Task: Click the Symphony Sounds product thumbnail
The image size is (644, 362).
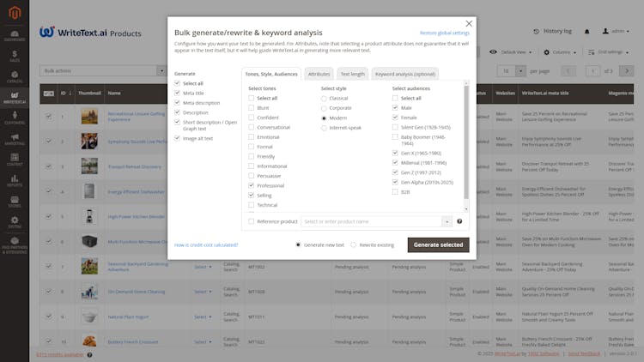Action: 89,142
